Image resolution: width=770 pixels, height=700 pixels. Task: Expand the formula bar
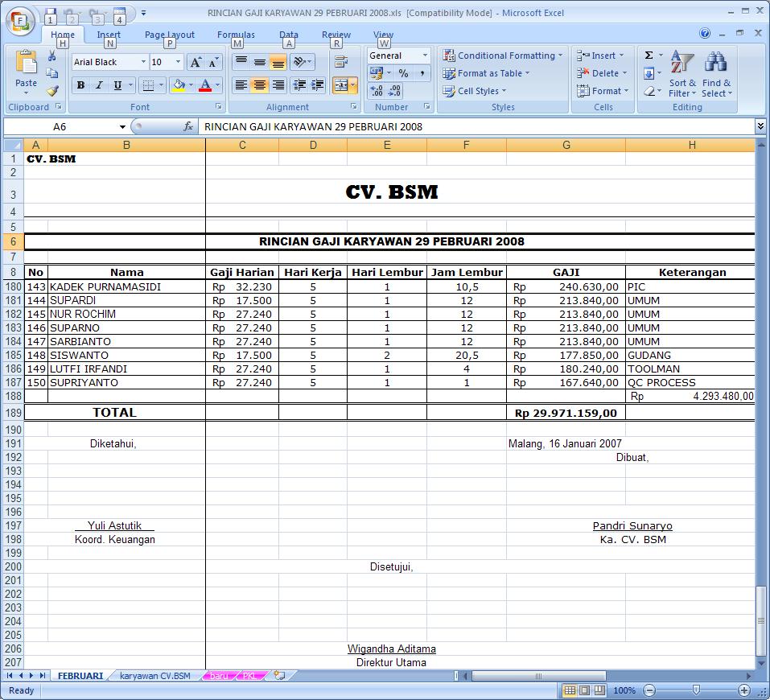[x=760, y=127]
